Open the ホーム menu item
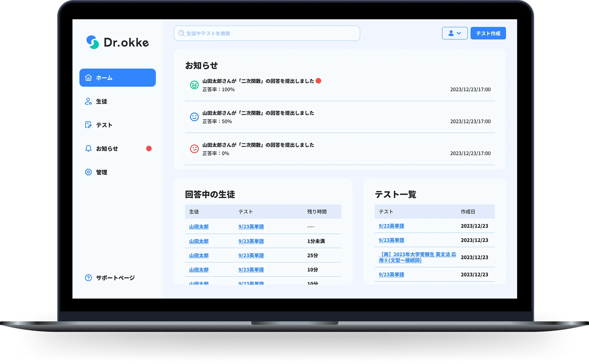The width and height of the screenshot is (589, 364). [117, 78]
